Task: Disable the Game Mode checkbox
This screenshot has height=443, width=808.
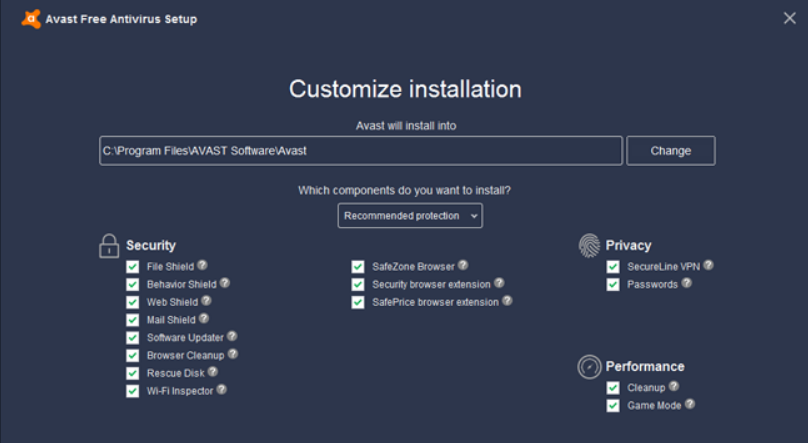Action: [613, 406]
